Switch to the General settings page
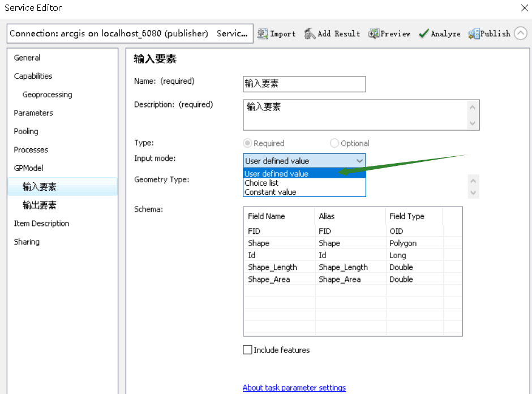Image resolution: width=532 pixels, height=394 pixels. tap(27, 57)
